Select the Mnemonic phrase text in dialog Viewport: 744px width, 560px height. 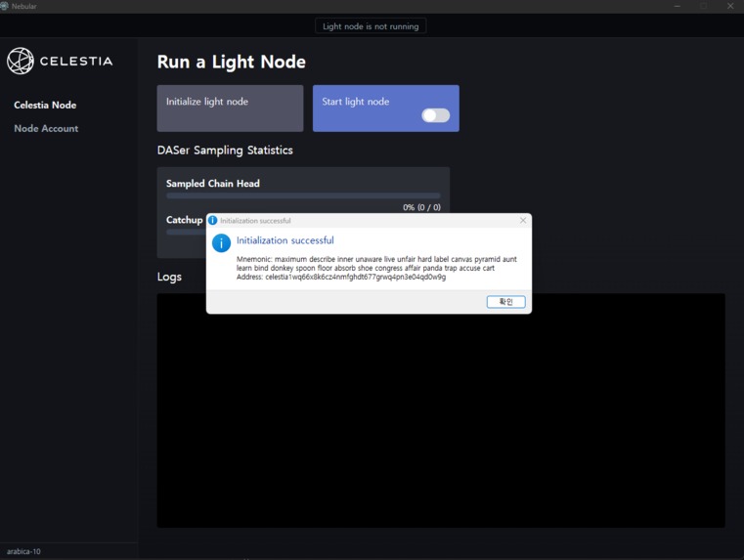click(x=376, y=264)
